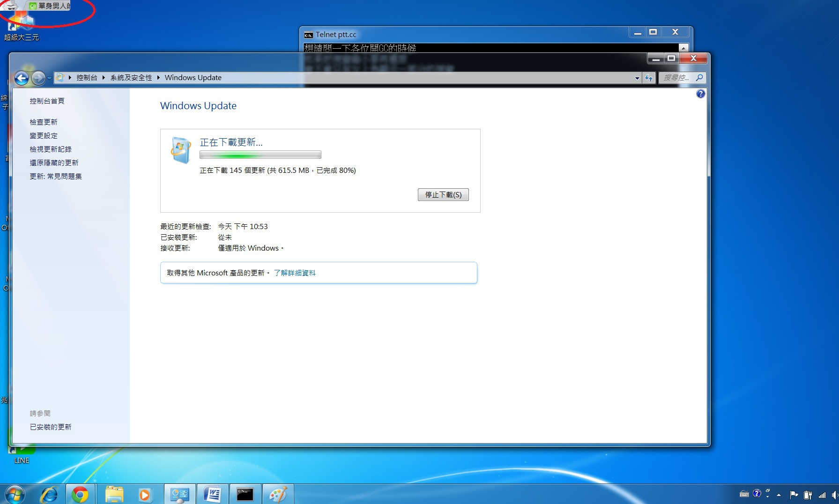Click the text 正在下載 145 個更新
The width and height of the screenshot is (839, 504).
coord(232,170)
